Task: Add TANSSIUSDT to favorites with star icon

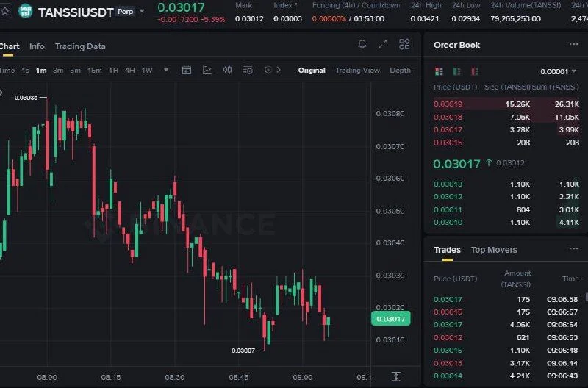Action: [5, 11]
